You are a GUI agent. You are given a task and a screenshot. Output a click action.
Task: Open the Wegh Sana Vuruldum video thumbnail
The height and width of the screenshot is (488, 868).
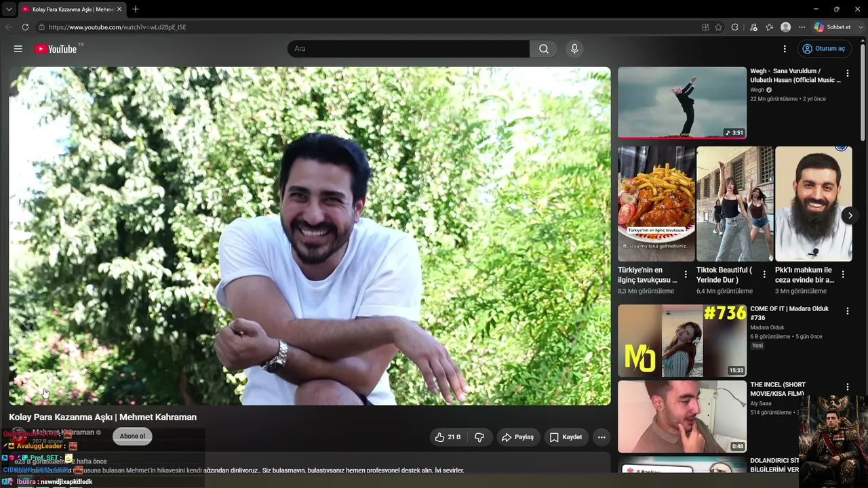682,102
